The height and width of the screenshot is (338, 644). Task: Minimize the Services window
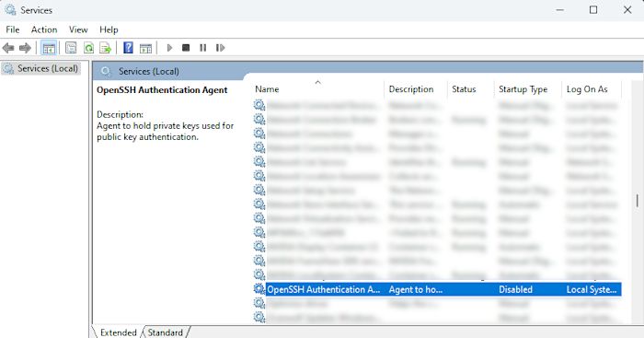coord(559,10)
